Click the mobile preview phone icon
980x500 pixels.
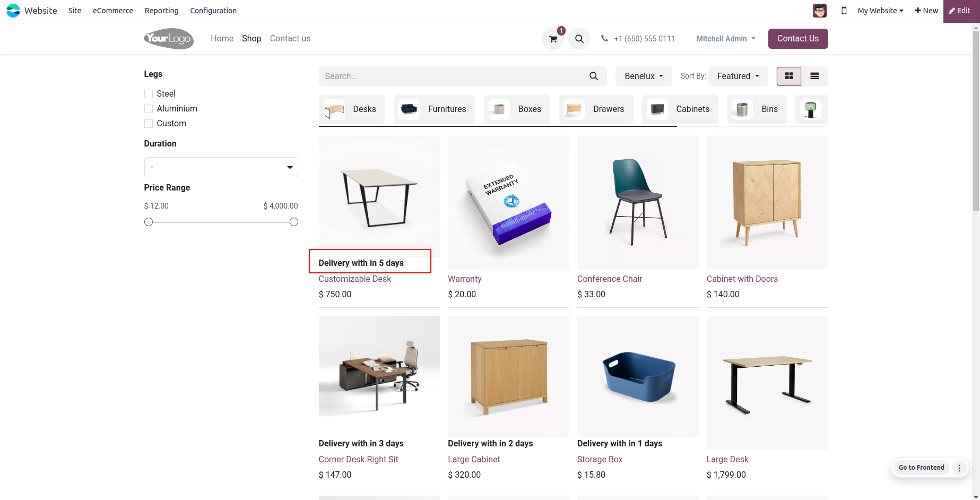click(x=844, y=11)
